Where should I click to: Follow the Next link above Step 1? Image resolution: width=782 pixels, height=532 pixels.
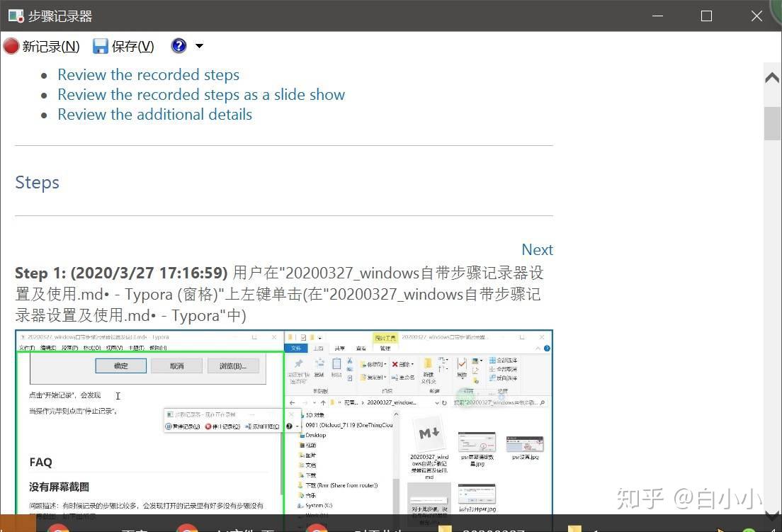[537, 249]
